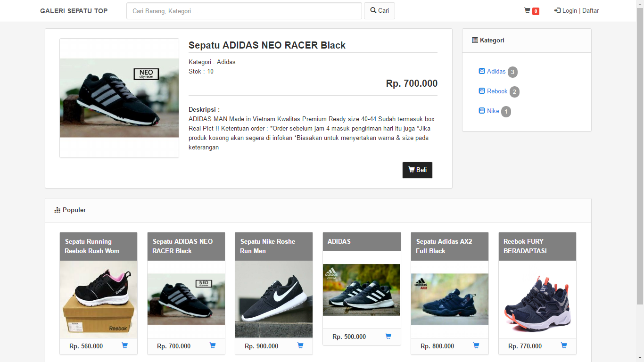Click the Cari search button
The height and width of the screenshot is (362, 644).
(379, 11)
